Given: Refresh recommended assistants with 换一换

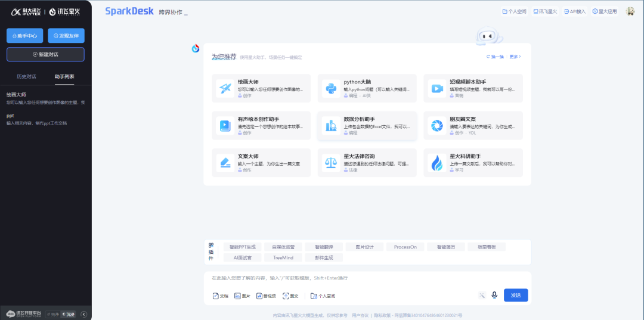Looking at the screenshot, I should (495, 57).
